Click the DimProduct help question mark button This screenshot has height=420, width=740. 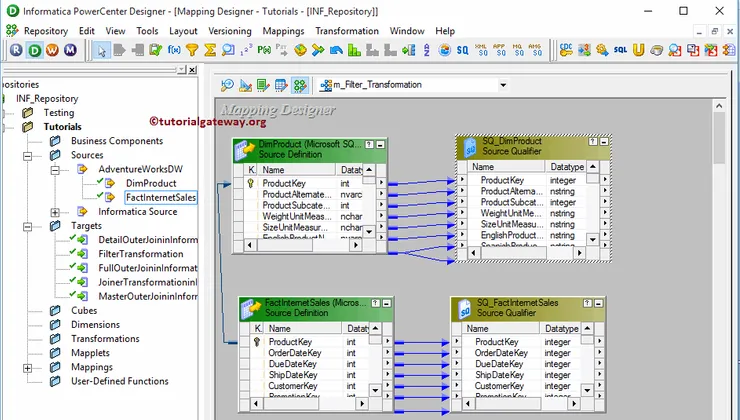369,144
